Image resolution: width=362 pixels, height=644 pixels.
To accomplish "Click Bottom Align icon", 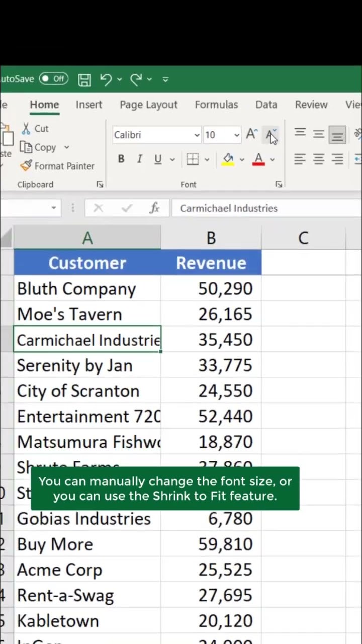I will point(337,135).
